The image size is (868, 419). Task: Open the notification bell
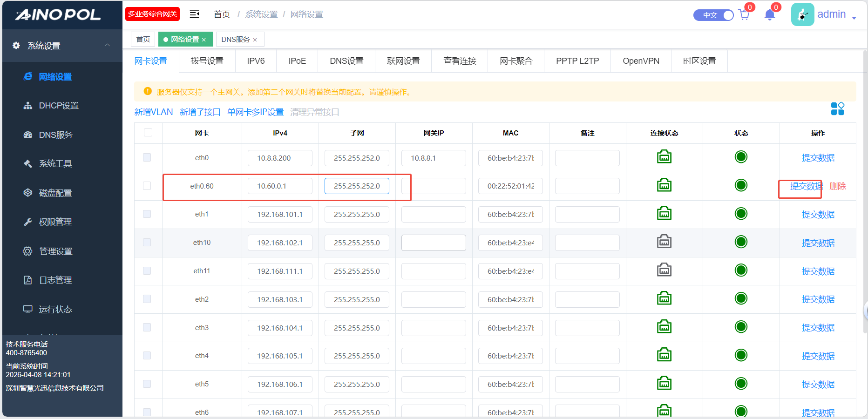[770, 15]
